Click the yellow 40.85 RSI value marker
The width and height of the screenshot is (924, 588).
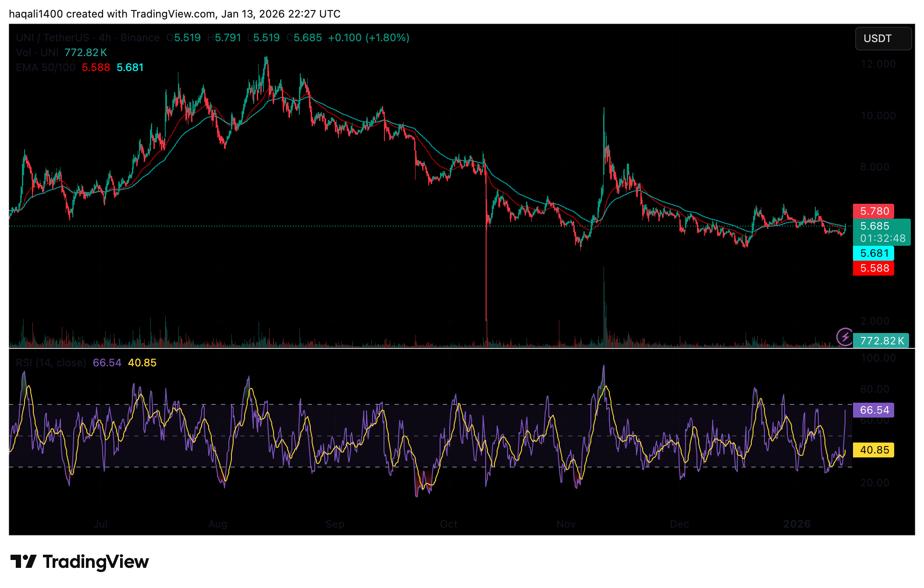pyautogui.click(x=873, y=450)
